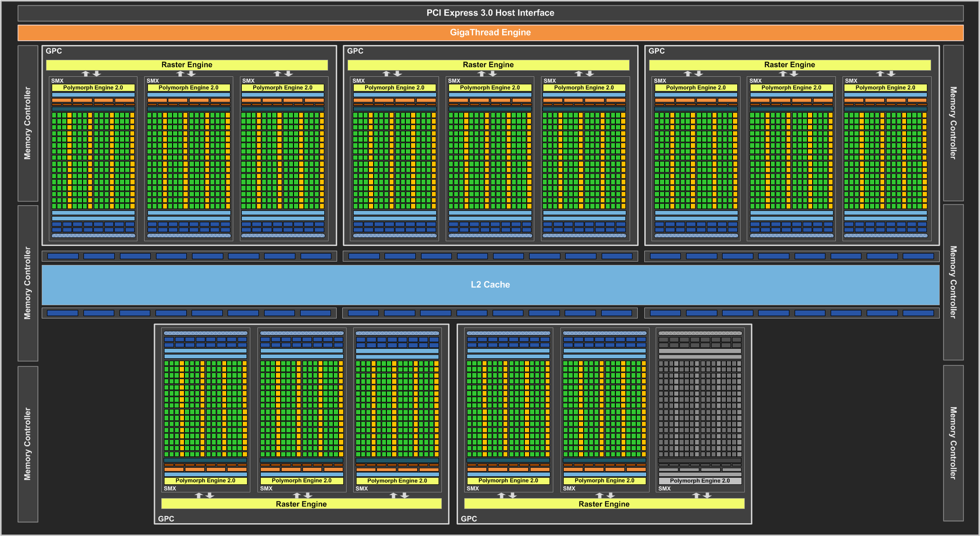Click the top-left Memory Controller block
Screen dimensions: 980x536
pos(27,123)
